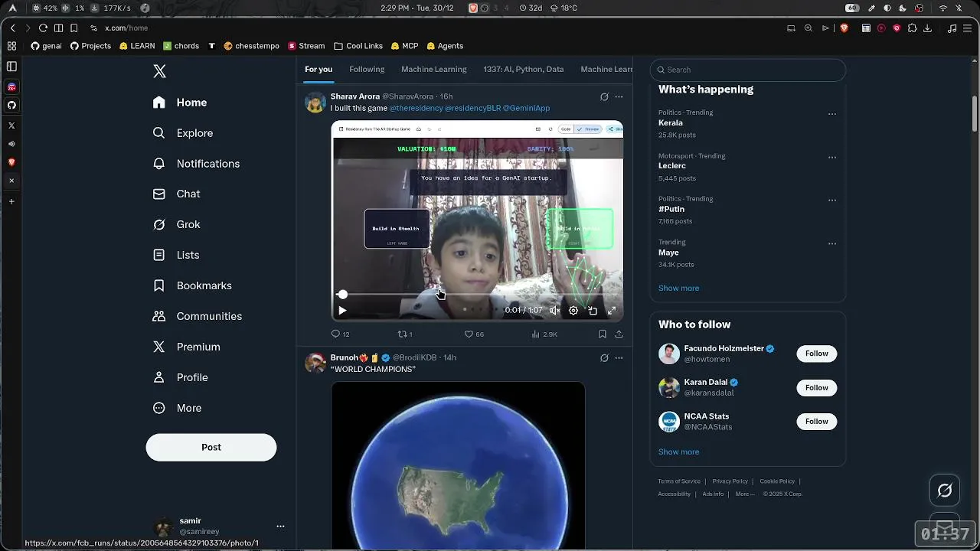This screenshot has height=551, width=980.
Task: Open Profile page
Action: [181, 377]
